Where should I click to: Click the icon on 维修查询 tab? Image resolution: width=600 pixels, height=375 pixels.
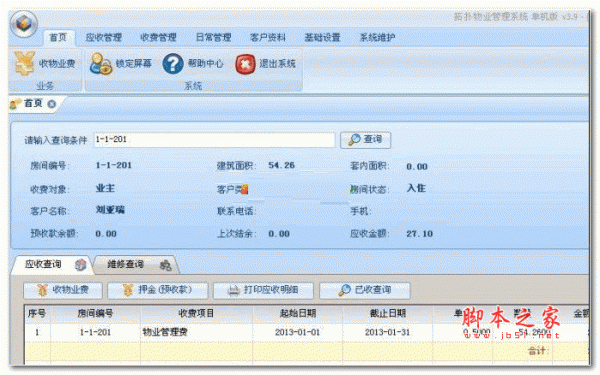pyautogui.click(x=165, y=265)
